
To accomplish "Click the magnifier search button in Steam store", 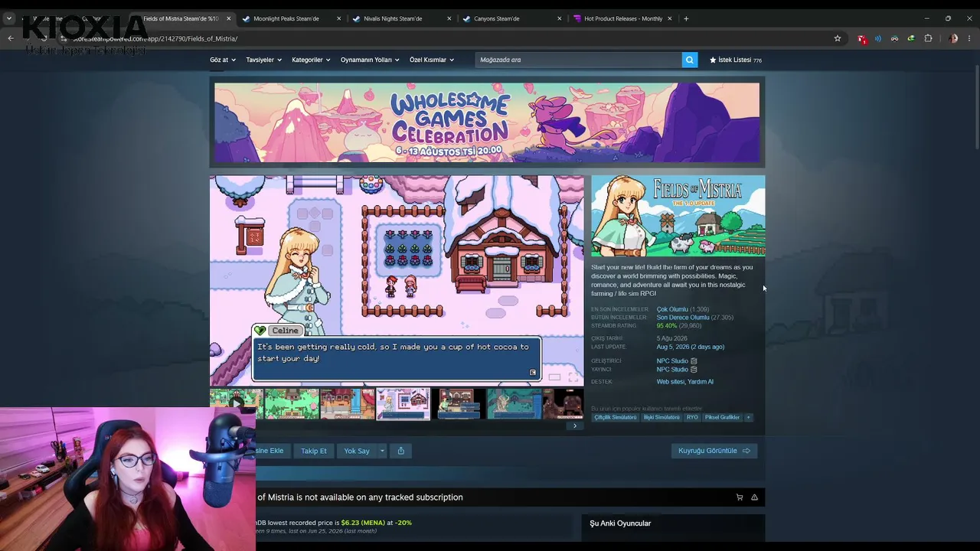I will (690, 60).
